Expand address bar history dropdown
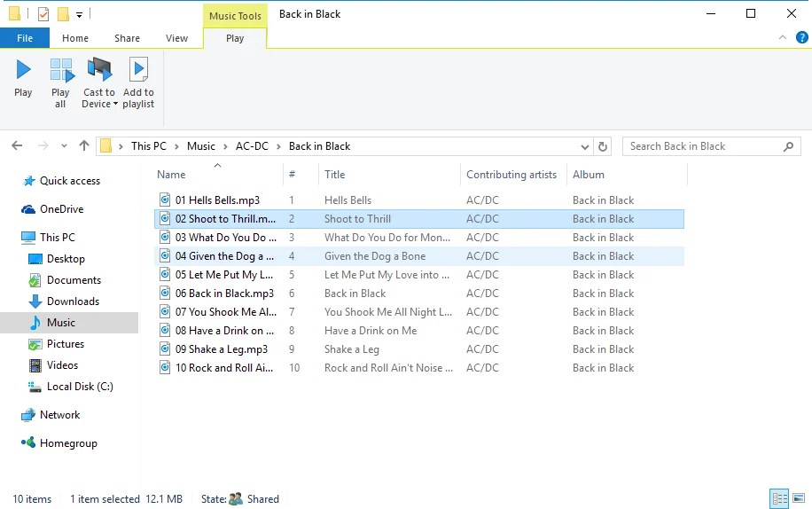Viewport: 812px width, 509px height. click(x=585, y=146)
